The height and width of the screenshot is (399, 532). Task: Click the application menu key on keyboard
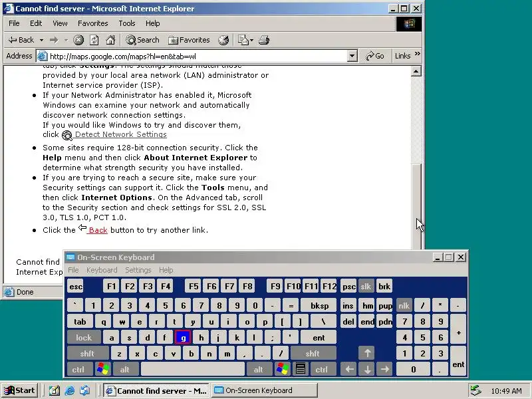pyautogui.click(x=301, y=369)
